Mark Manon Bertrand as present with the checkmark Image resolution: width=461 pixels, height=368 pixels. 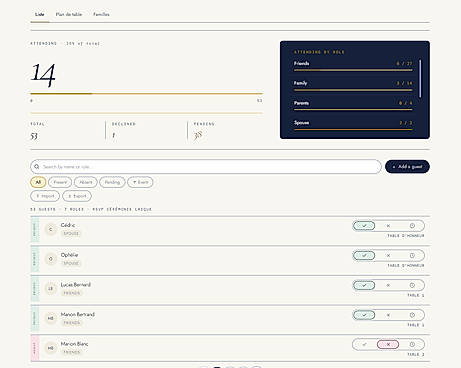click(364, 315)
